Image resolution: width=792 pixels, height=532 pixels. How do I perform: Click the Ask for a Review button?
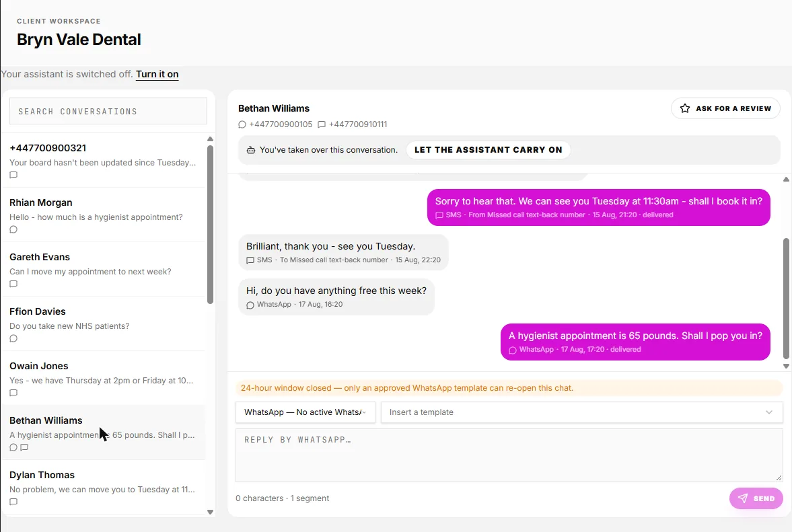point(725,108)
